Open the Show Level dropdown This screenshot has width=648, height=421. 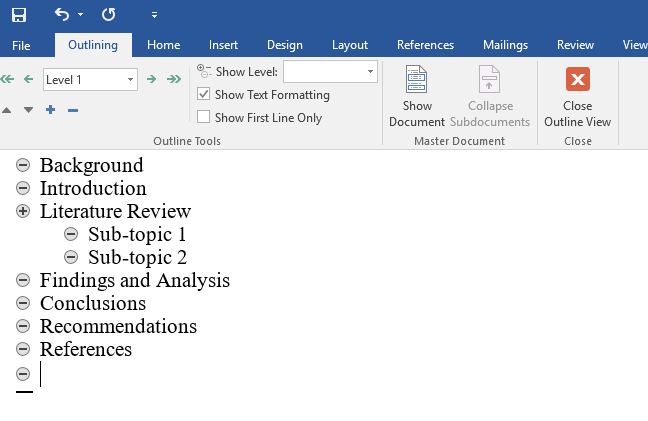coord(330,71)
